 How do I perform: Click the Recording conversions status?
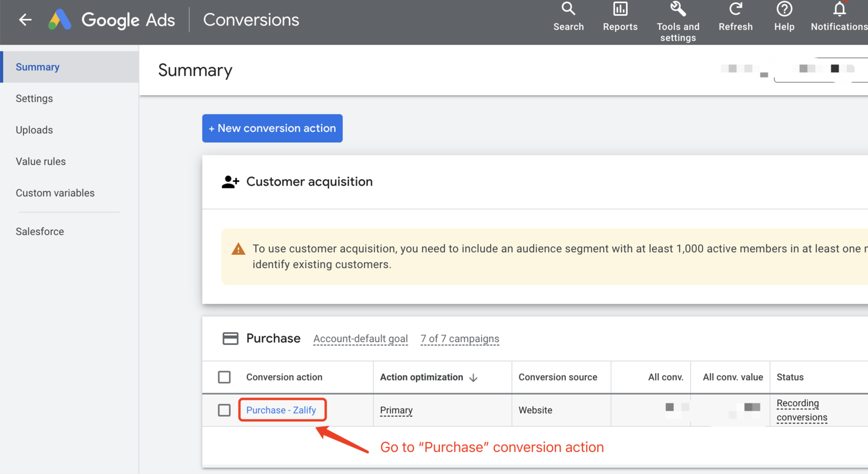tap(801, 410)
